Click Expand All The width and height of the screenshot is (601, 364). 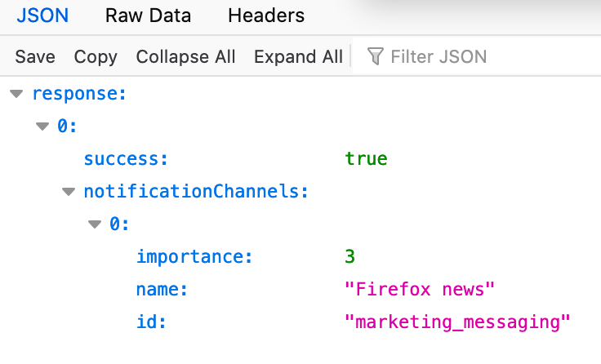coord(298,56)
